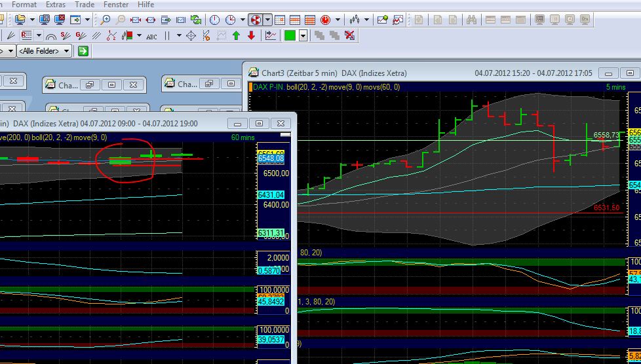
Task: Select the ABC text annotation tool
Action: (x=151, y=36)
